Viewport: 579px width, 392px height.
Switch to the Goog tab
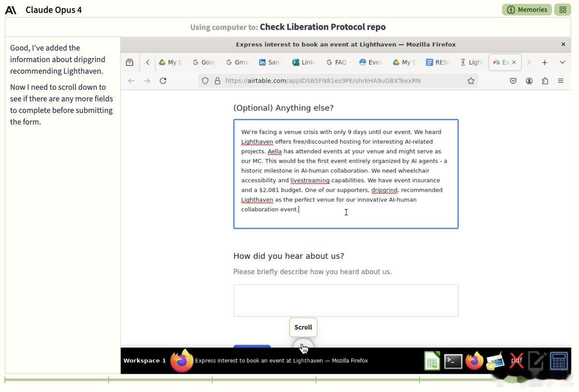point(204,62)
